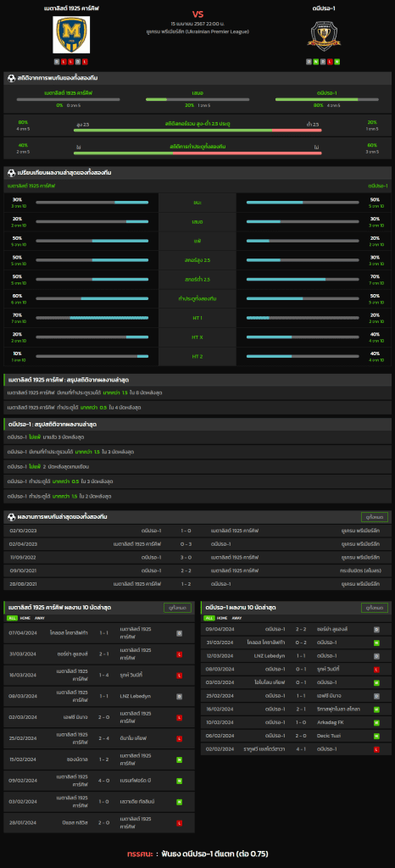The image size is (395, 868).
Task: Click ดูทั้งหมด button in Dnipro-1 last 10 panel
Action: click(x=375, y=608)
